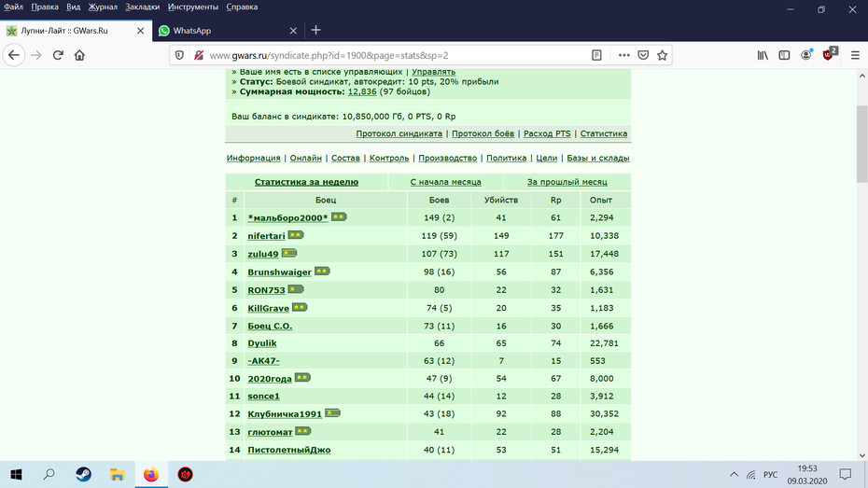Open the Протокол боёв link
Screen dimensions: 868x488
[x=483, y=133]
